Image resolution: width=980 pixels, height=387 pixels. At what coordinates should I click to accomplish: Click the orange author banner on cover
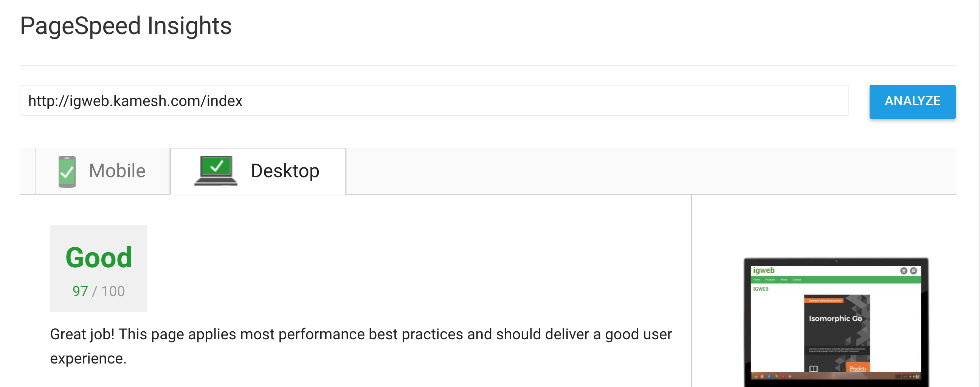[824, 301]
